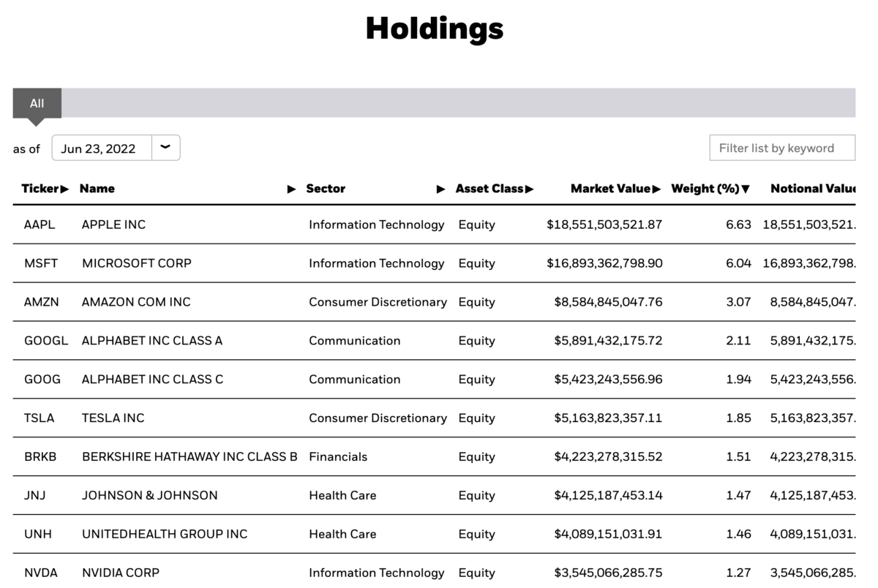
Task: Click market value $5,891,432,175.72
Action: (609, 341)
